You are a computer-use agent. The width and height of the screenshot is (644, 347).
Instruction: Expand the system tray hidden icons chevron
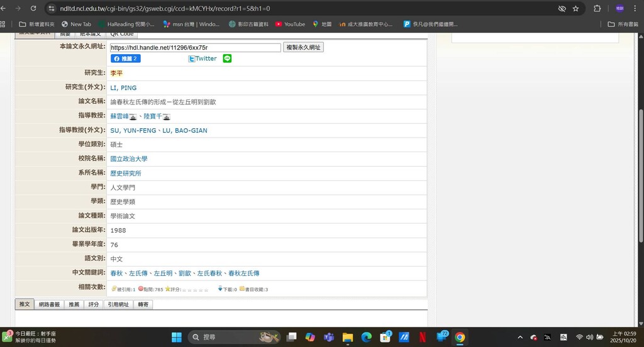pyautogui.click(x=520, y=338)
